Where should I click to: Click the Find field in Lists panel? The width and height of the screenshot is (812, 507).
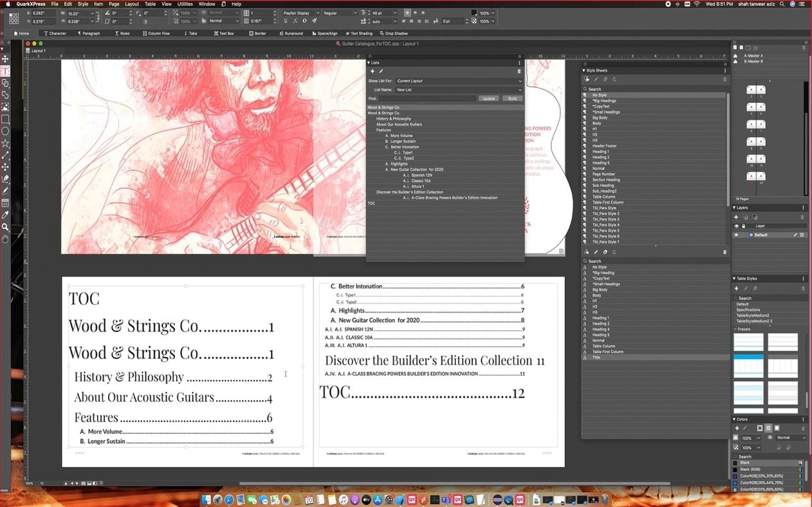click(427, 98)
